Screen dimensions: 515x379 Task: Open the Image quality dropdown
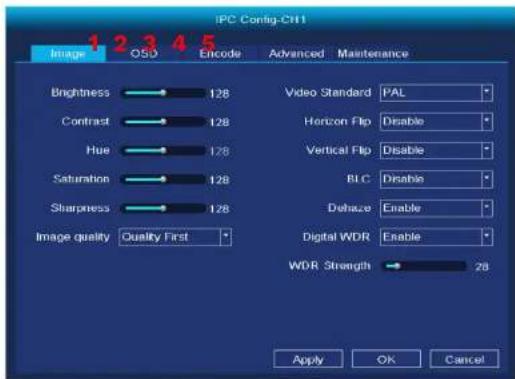pyautogui.click(x=175, y=237)
